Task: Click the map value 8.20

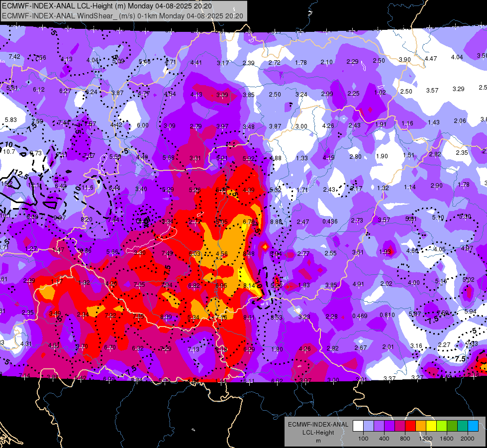Action: [x=87, y=219]
